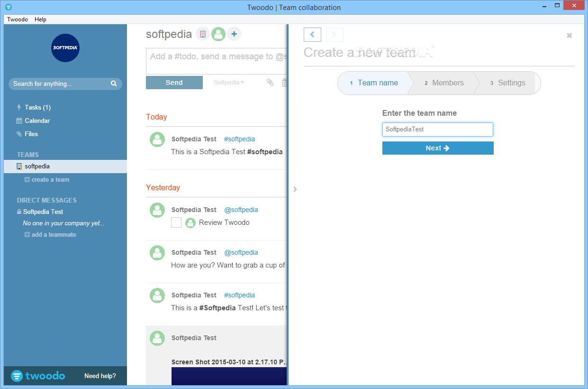Click the 'Yesterday' date heading

click(163, 188)
